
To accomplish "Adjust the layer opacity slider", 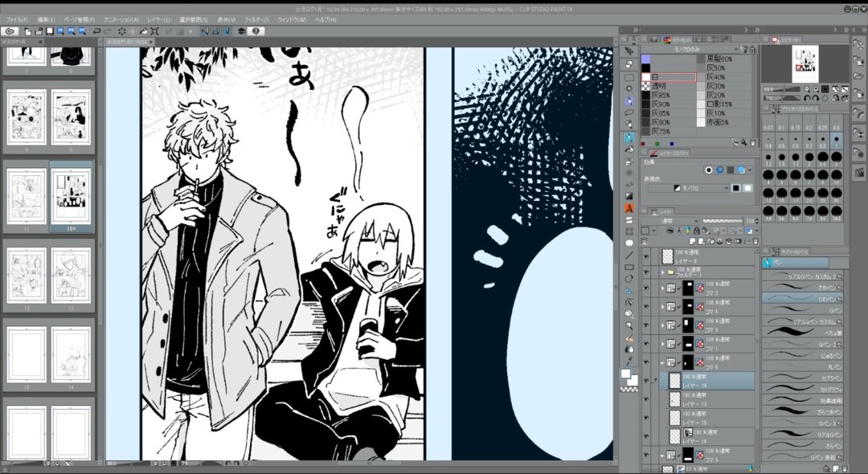I will (x=722, y=221).
